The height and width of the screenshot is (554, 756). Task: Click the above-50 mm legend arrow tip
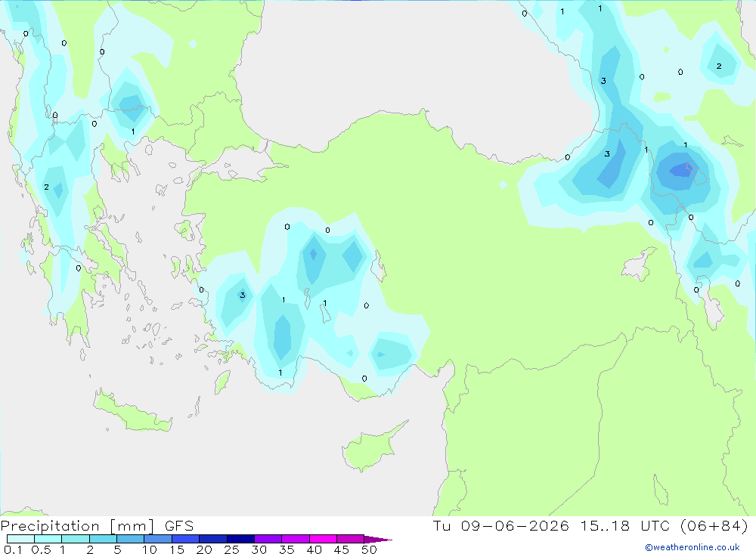(378, 539)
